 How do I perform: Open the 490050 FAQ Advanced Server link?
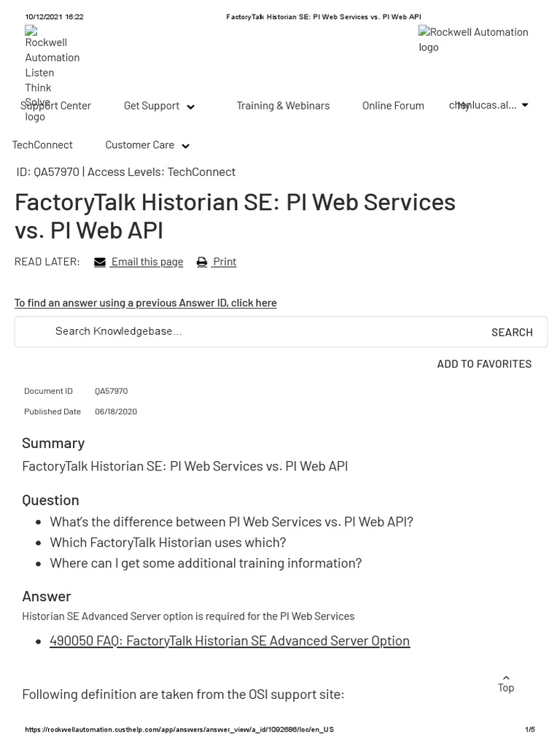click(x=230, y=640)
